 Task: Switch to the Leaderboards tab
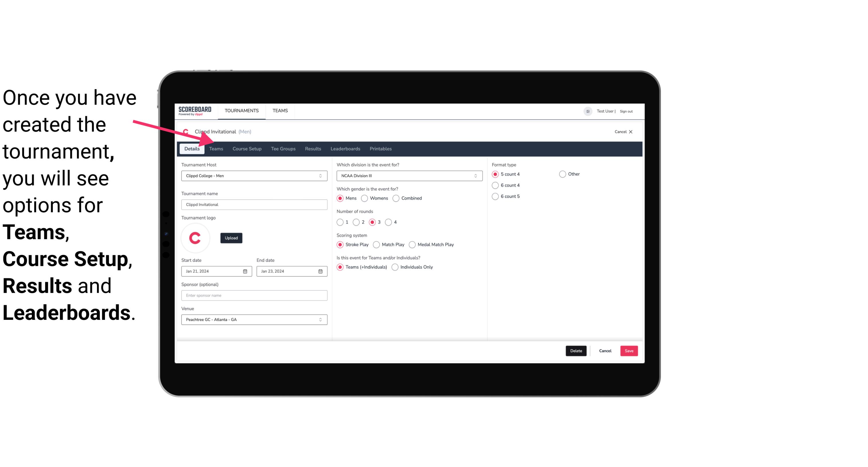click(x=345, y=148)
